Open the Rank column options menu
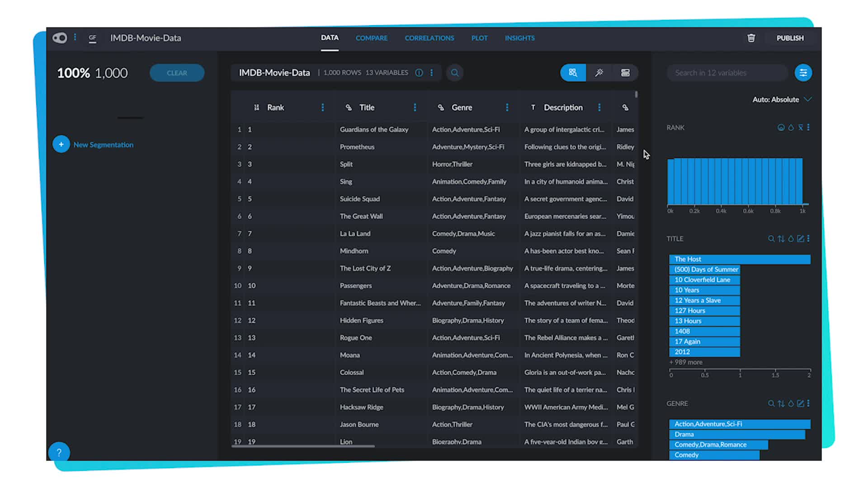The width and height of the screenshot is (868, 488). point(322,108)
